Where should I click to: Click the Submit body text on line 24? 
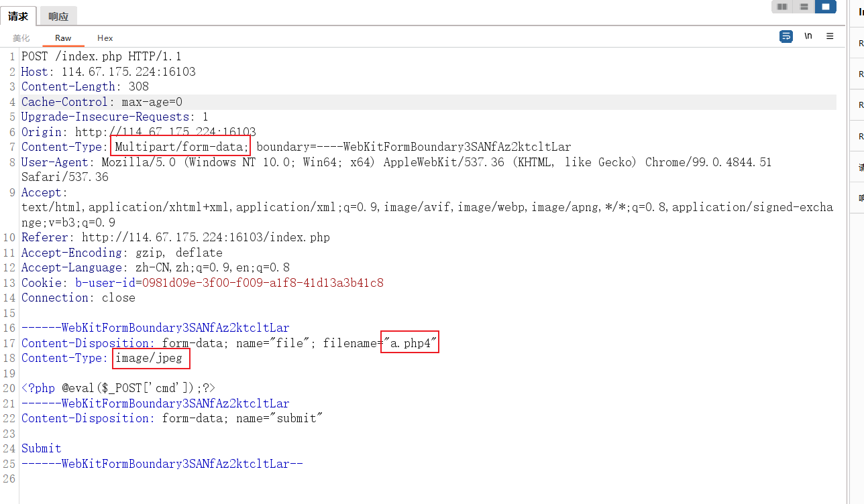tap(42, 448)
